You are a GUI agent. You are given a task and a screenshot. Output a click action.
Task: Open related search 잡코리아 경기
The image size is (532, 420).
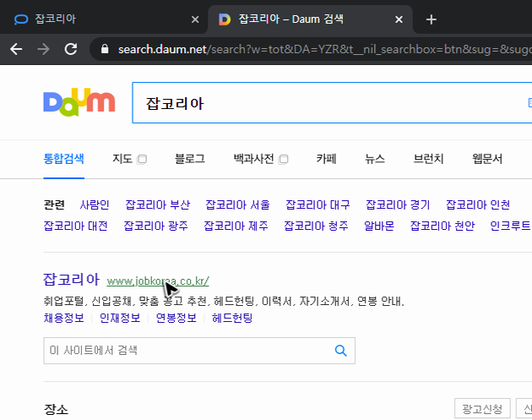[x=398, y=205]
